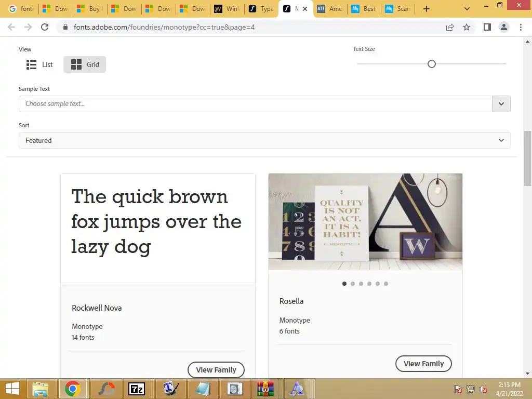
Task: Open the T font editor taskbar icon
Action: pos(170,389)
